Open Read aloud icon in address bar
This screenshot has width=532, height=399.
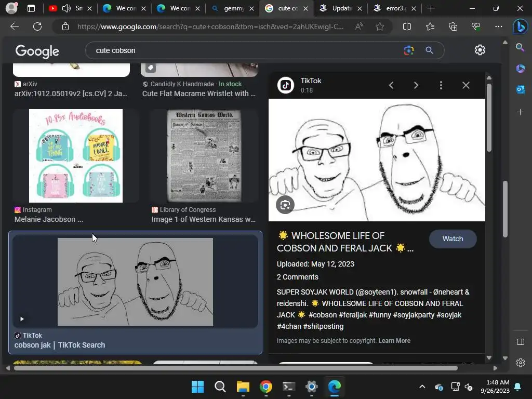(x=358, y=26)
